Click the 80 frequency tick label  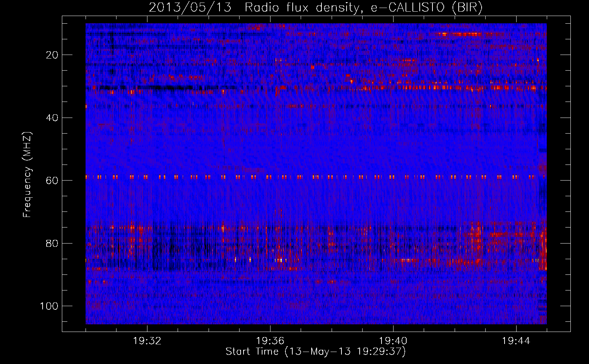[x=52, y=243]
